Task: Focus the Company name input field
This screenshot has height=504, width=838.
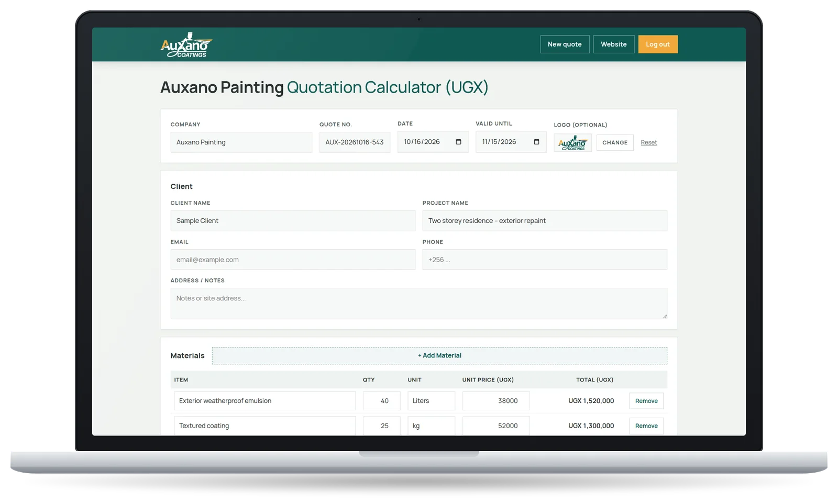Action: coord(241,142)
